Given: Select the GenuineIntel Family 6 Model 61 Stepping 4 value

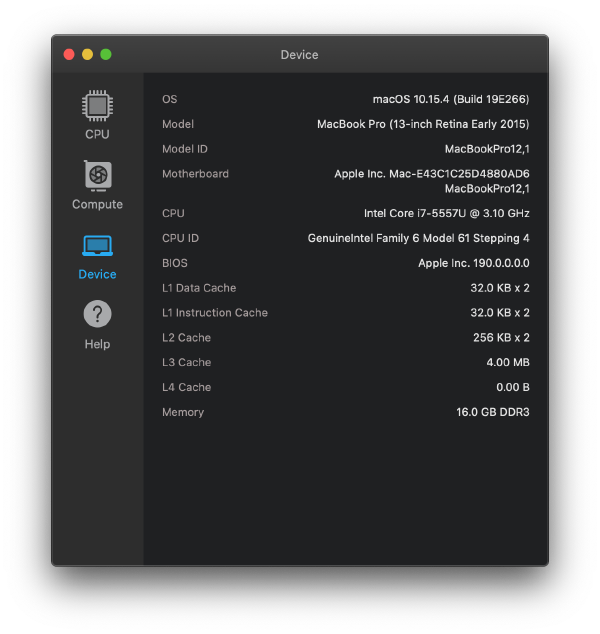Looking at the screenshot, I should pos(418,238).
